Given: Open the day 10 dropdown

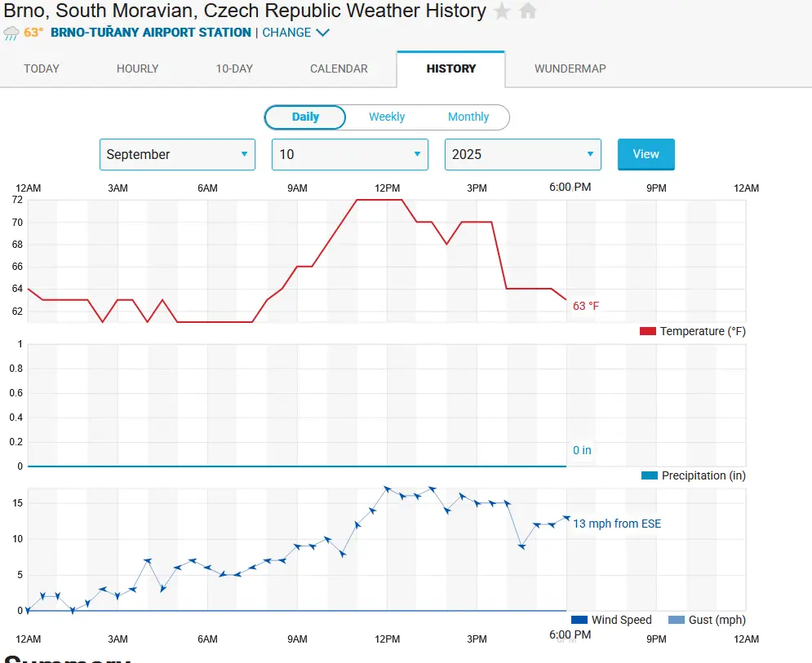Looking at the screenshot, I should [349, 154].
